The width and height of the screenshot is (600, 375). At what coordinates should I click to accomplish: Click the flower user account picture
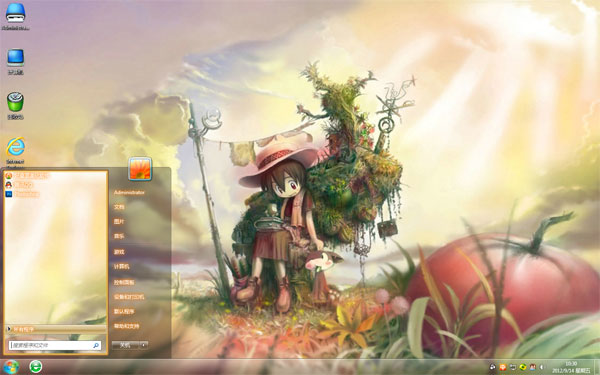[x=140, y=169]
